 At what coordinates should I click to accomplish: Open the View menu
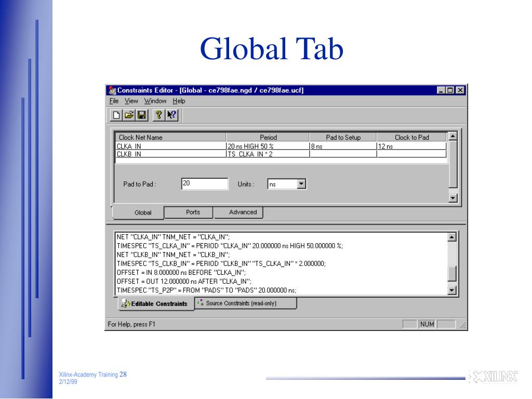(x=131, y=101)
